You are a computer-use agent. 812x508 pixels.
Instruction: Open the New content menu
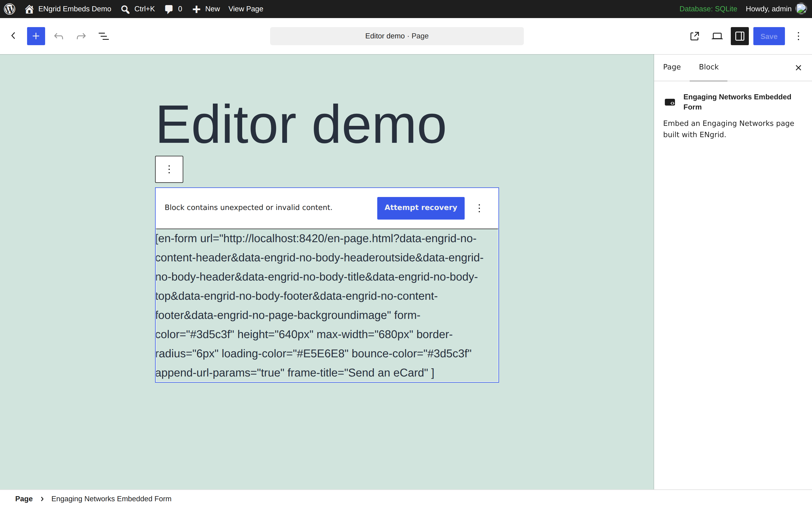206,9
